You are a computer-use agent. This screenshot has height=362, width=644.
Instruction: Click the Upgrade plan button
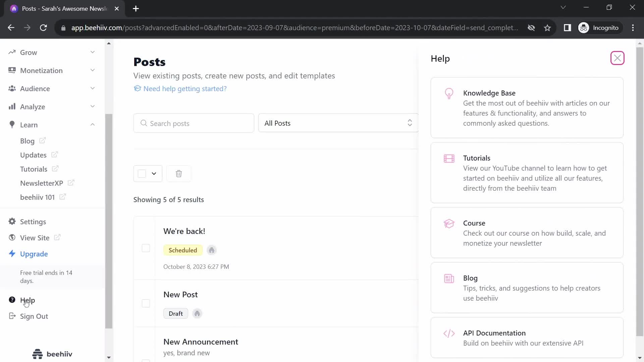[34, 254]
